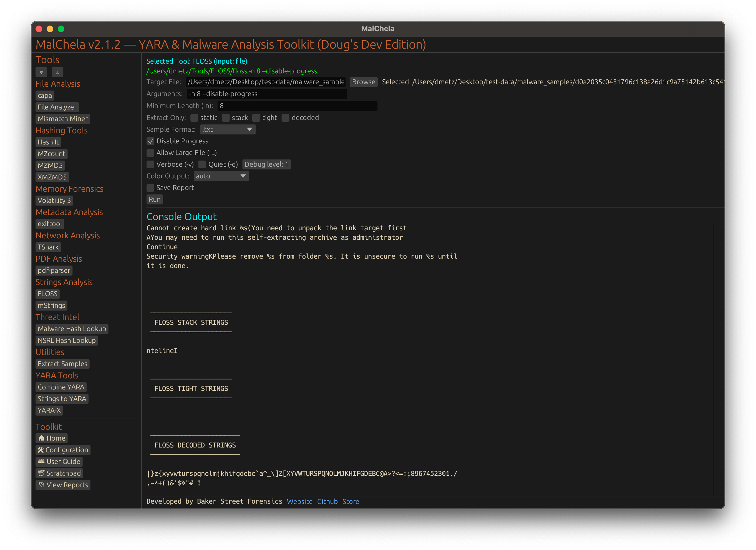
Task: Click the green fullscreen window button
Action: 61,29
